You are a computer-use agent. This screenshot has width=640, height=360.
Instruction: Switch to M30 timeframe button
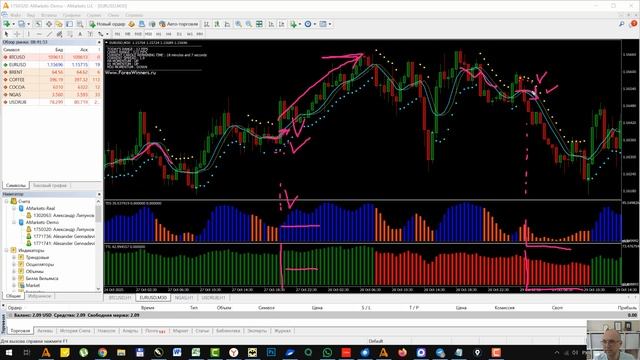pyautogui.click(x=148, y=34)
